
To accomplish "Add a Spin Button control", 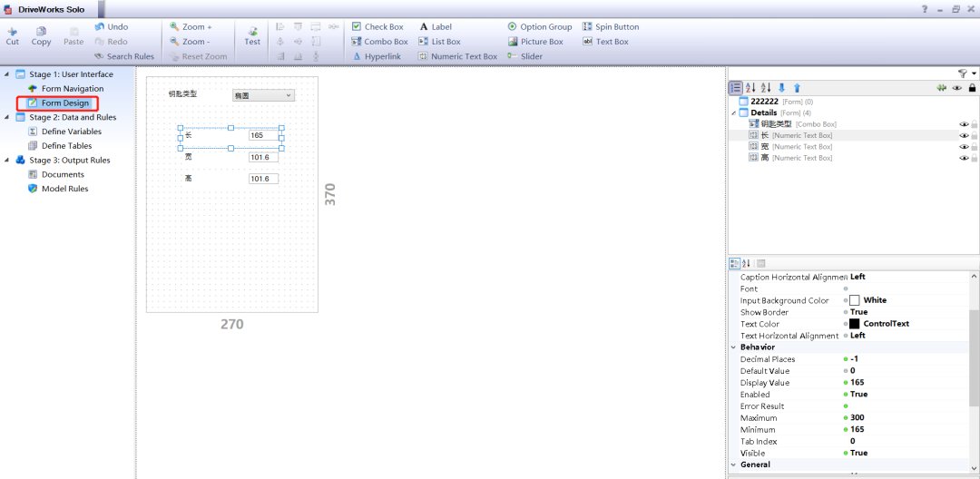I will [611, 27].
